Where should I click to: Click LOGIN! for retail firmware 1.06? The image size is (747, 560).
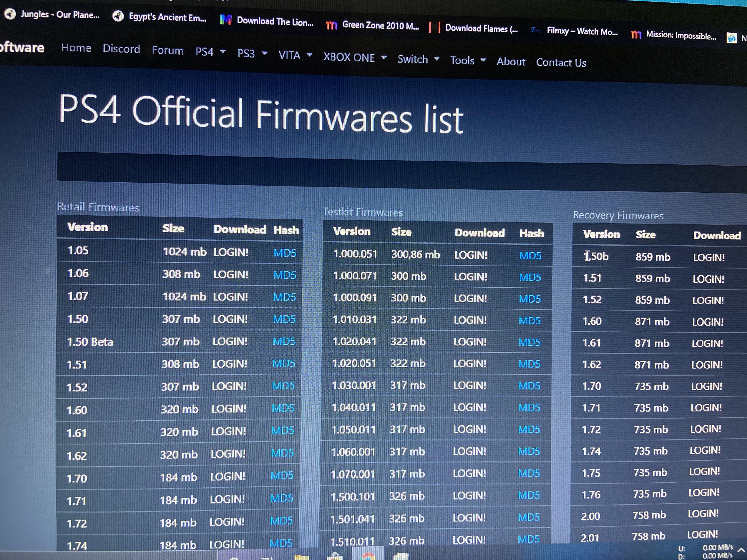(x=231, y=274)
